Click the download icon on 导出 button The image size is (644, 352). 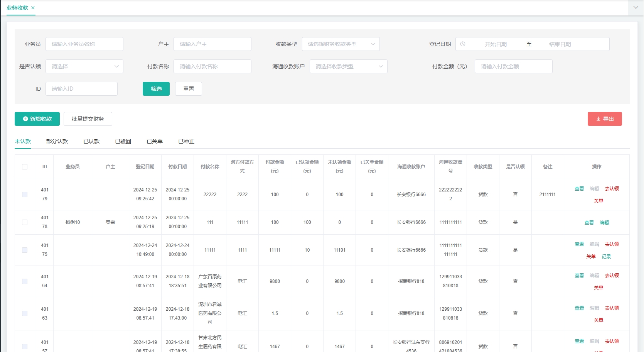(x=598, y=119)
